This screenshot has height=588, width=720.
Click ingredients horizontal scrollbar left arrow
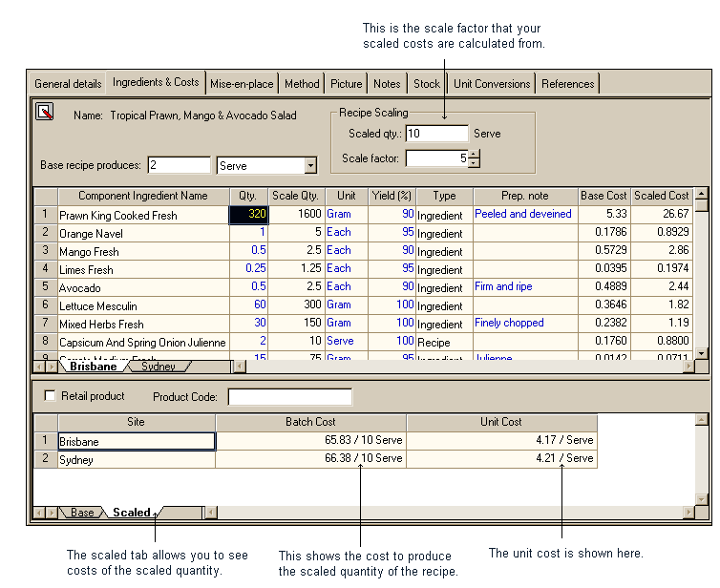tap(240, 367)
